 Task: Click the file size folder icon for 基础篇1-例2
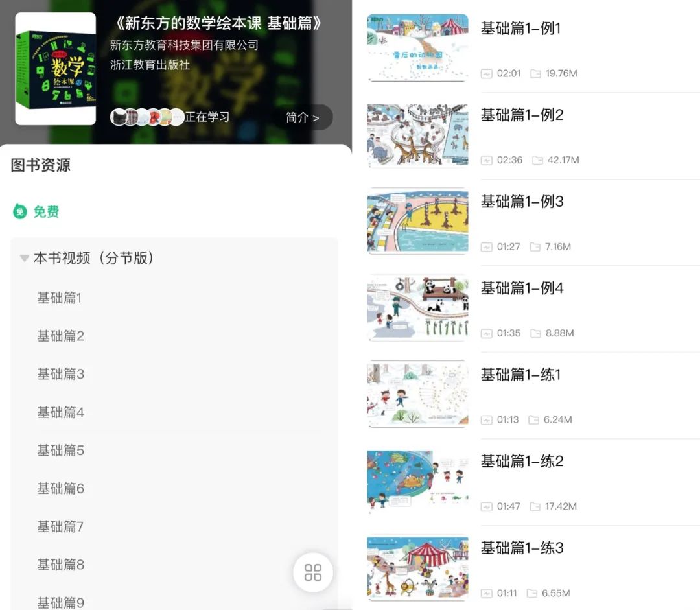tap(537, 160)
